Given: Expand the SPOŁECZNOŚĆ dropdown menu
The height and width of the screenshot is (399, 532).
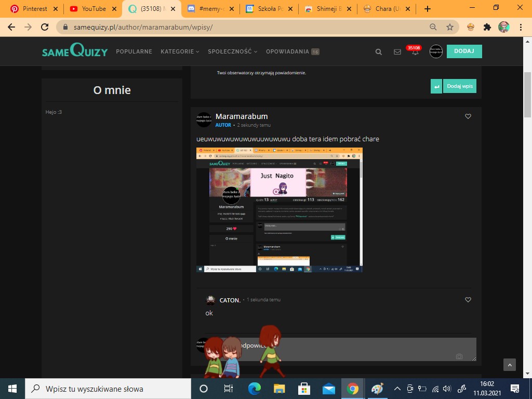Looking at the screenshot, I should [x=232, y=51].
